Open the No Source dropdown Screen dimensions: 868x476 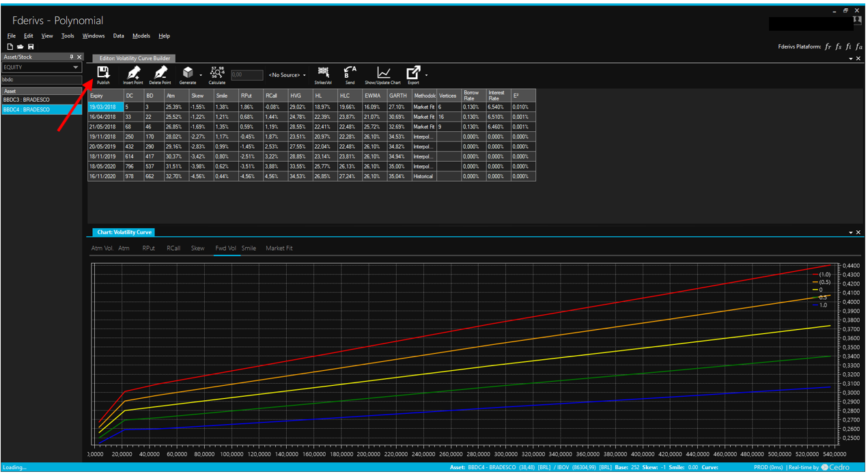tap(287, 75)
